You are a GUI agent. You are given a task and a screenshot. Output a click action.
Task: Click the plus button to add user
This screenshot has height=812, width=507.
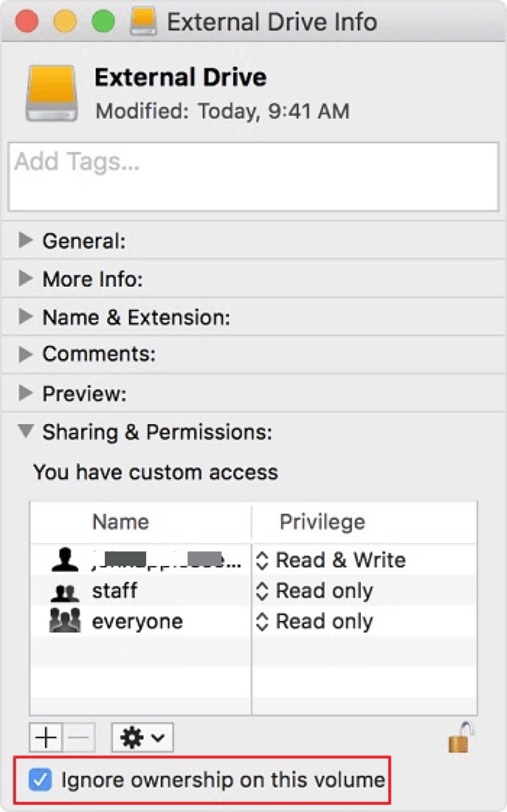46,738
